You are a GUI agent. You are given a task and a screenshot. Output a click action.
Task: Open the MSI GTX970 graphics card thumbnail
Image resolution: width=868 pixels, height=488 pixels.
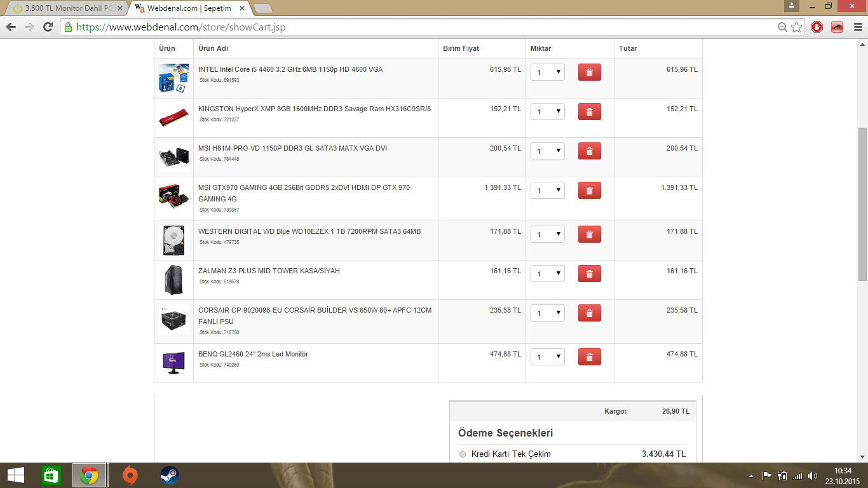pyautogui.click(x=173, y=196)
